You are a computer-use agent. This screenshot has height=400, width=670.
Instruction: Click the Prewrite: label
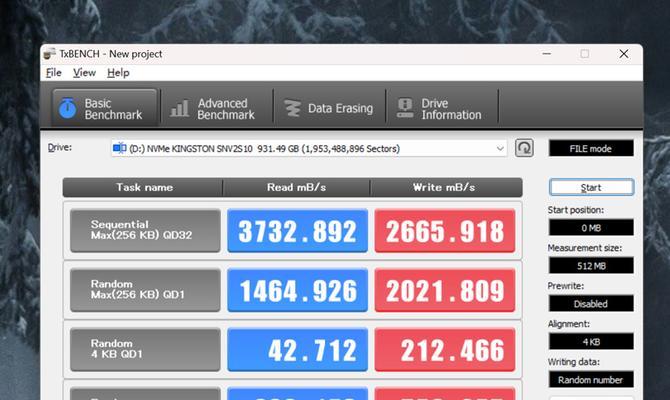566,286
